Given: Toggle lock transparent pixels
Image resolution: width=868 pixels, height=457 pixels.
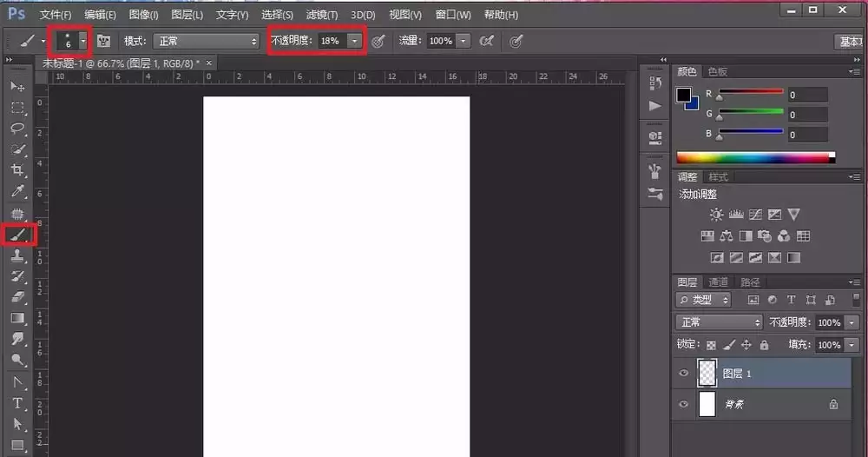Looking at the screenshot, I should pos(711,345).
